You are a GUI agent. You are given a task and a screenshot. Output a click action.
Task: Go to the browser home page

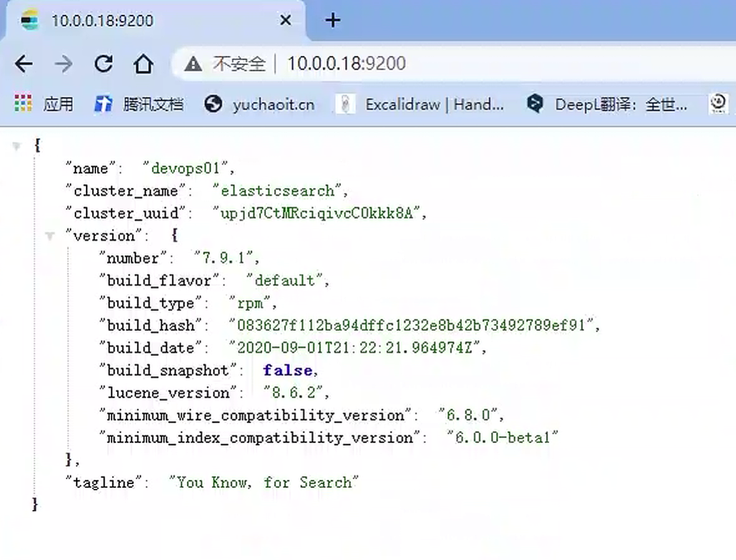[143, 64]
